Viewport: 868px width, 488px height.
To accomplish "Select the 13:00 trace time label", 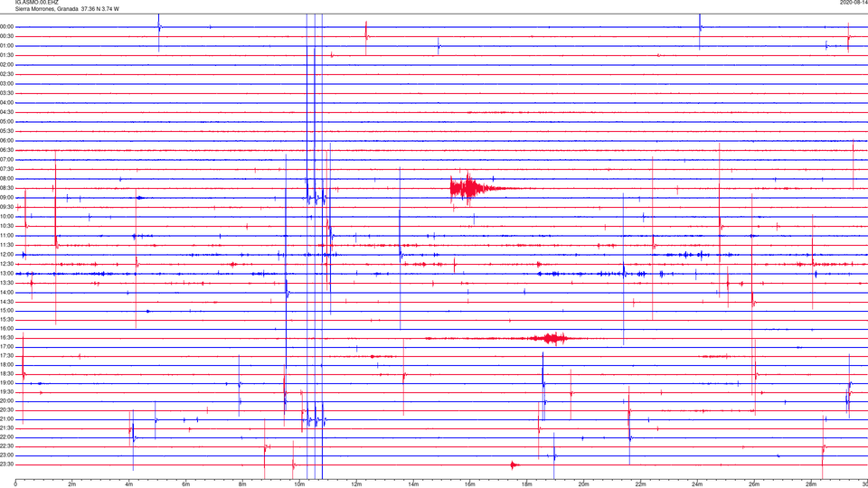I will point(7,273).
